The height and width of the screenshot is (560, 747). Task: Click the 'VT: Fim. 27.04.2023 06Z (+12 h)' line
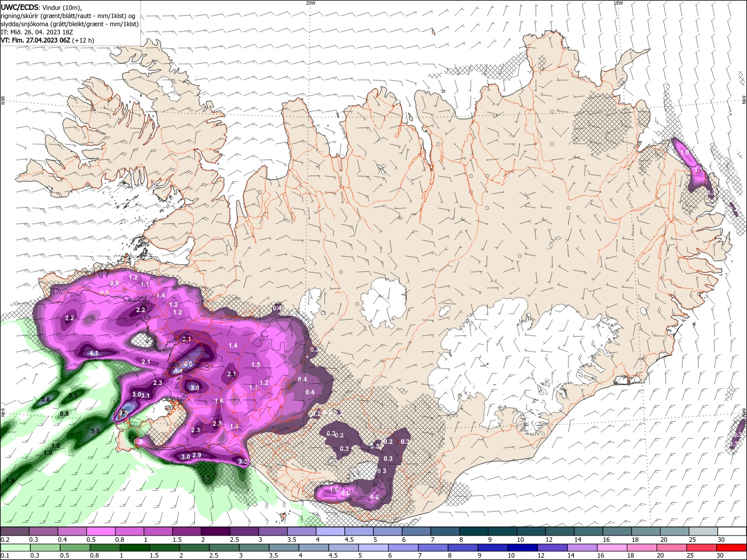click(47, 40)
